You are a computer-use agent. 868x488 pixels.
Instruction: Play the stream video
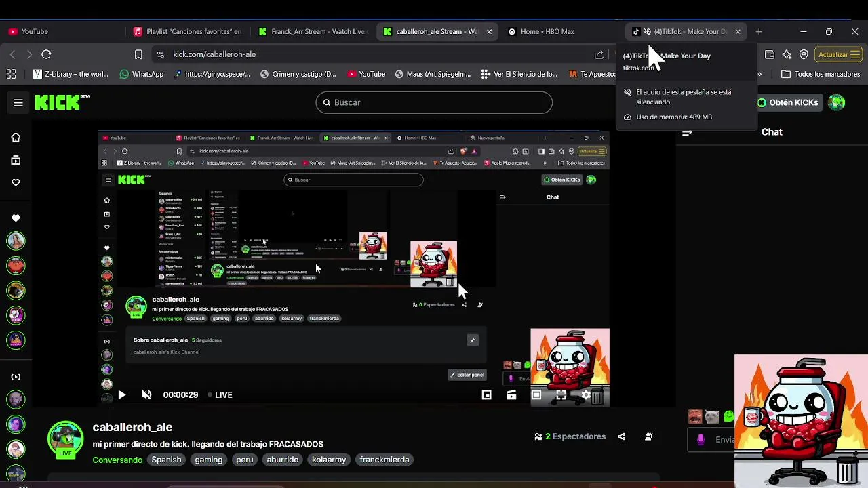pos(121,394)
